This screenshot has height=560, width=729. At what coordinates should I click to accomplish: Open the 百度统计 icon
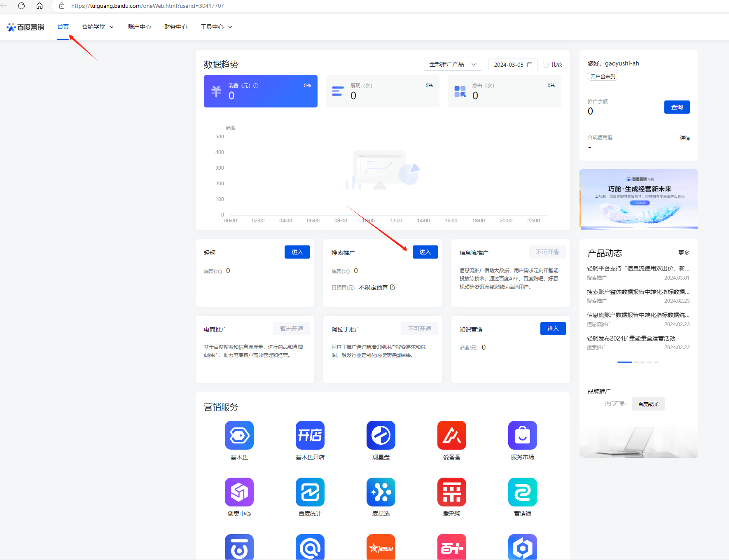(x=310, y=492)
